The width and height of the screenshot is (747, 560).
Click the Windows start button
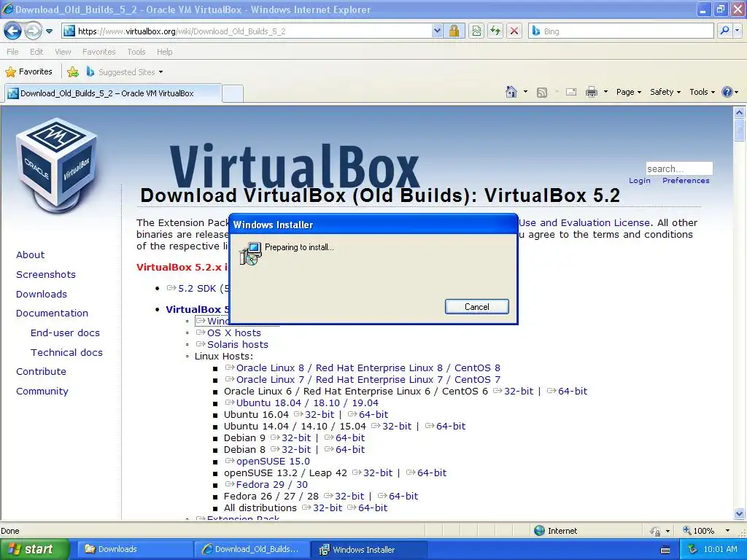[34, 549]
